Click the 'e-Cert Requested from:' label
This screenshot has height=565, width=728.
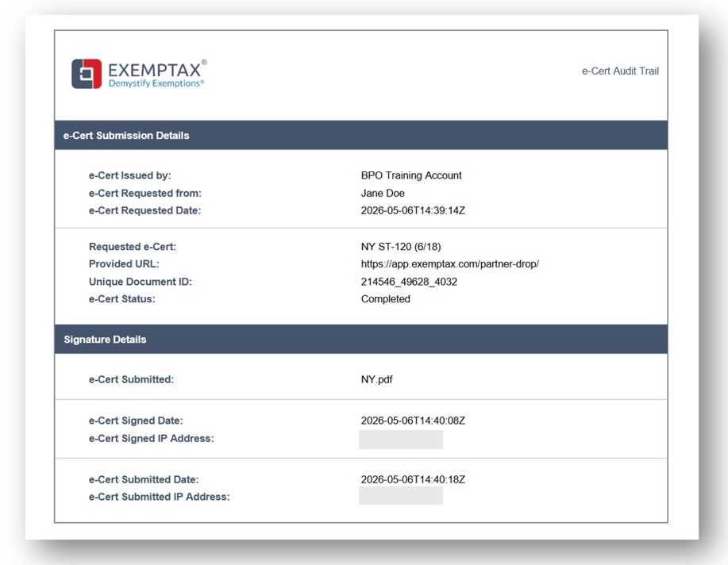145,193
